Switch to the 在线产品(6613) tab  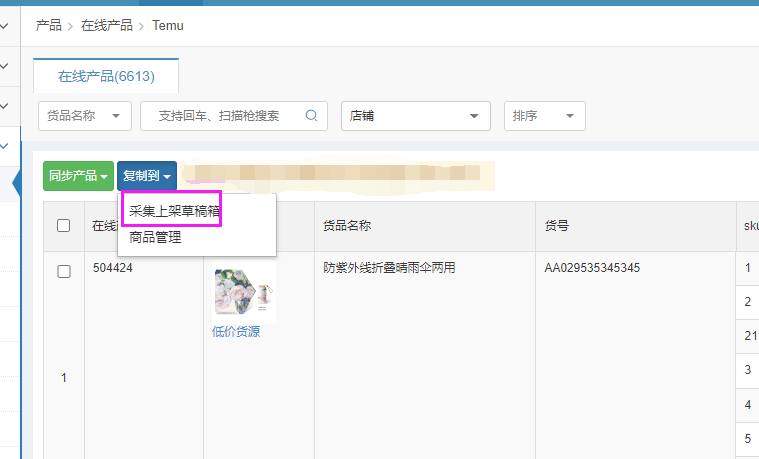coord(106,76)
